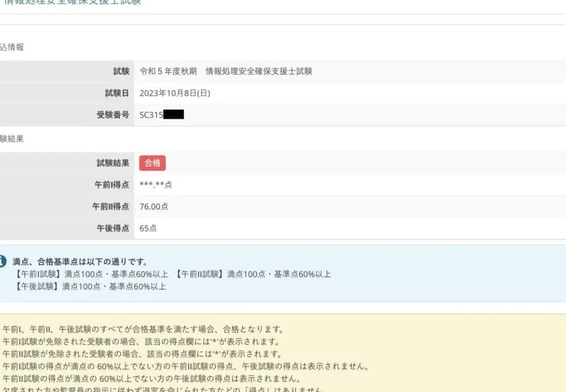
Task: Click the red 合格 result badge
Action: pos(152,163)
